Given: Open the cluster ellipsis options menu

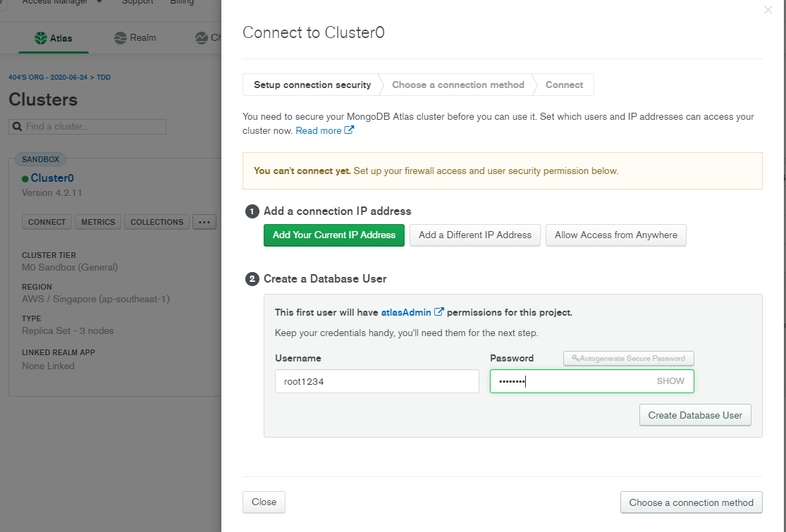Looking at the screenshot, I should [204, 222].
